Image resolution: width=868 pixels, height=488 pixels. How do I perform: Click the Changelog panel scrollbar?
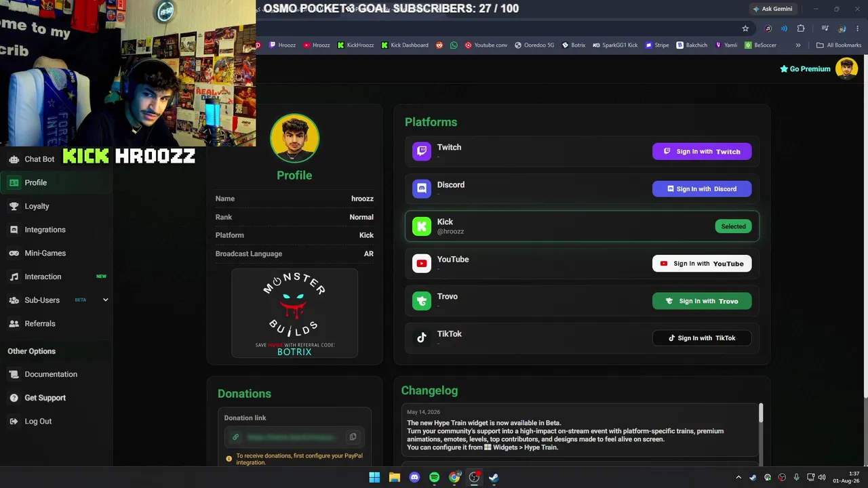pyautogui.click(x=760, y=413)
